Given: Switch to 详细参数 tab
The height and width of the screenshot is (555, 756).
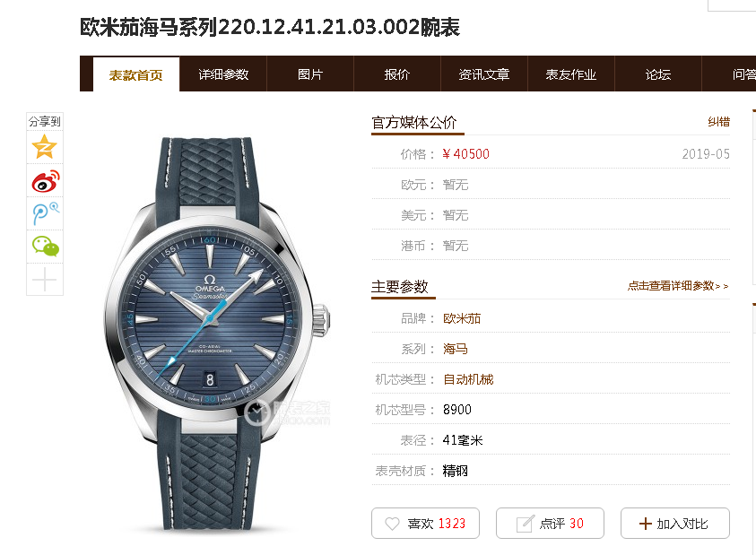Looking at the screenshot, I should point(223,74).
